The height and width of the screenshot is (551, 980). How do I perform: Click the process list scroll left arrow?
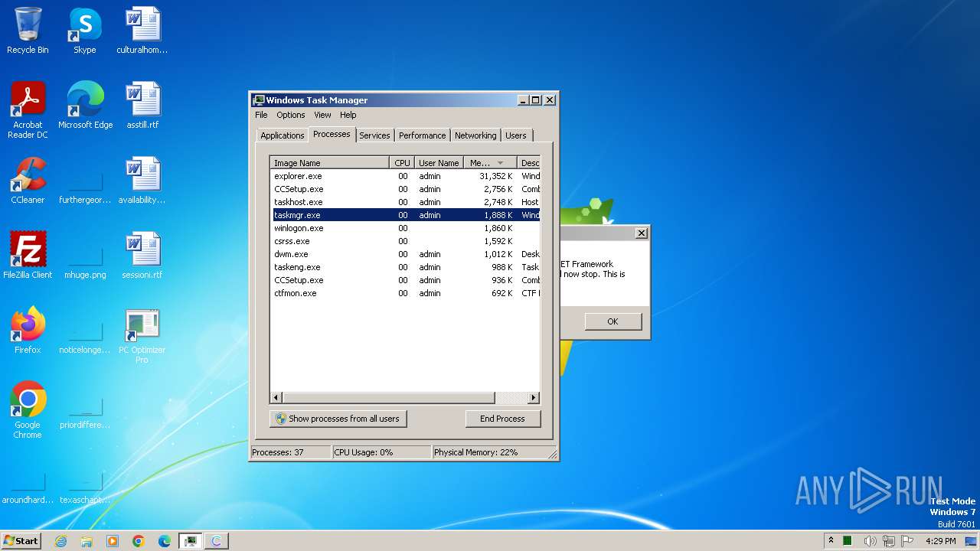tap(277, 398)
